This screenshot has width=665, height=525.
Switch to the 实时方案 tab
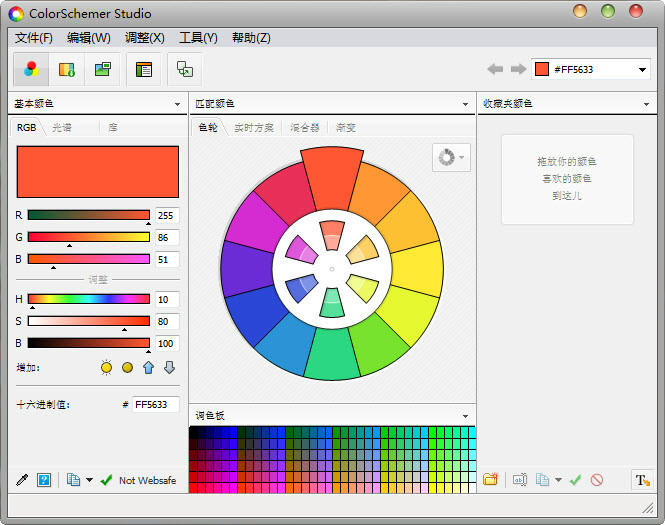pos(254,127)
